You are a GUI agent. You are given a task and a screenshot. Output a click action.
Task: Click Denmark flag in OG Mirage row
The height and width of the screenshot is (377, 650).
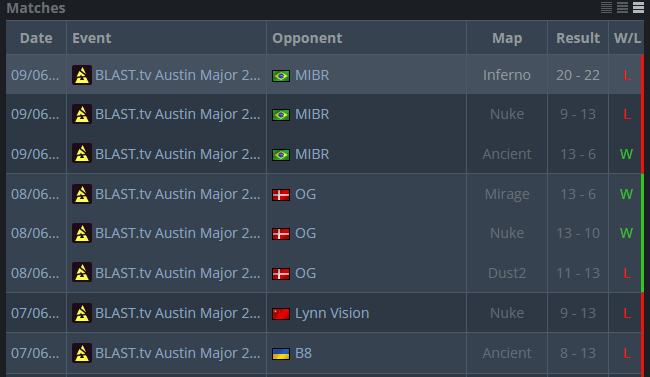(x=281, y=195)
